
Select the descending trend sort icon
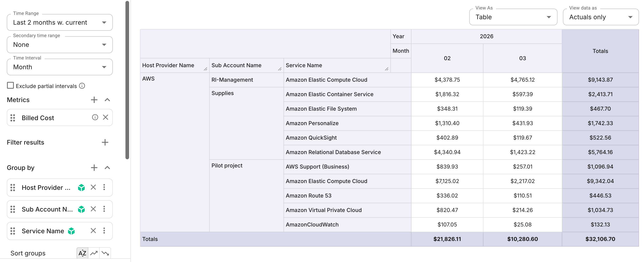[x=105, y=253]
